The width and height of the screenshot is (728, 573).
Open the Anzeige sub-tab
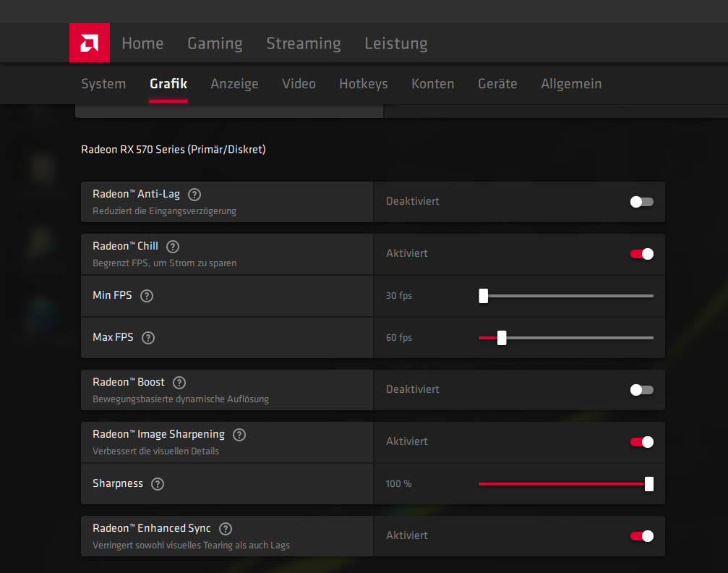click(234, 84)
